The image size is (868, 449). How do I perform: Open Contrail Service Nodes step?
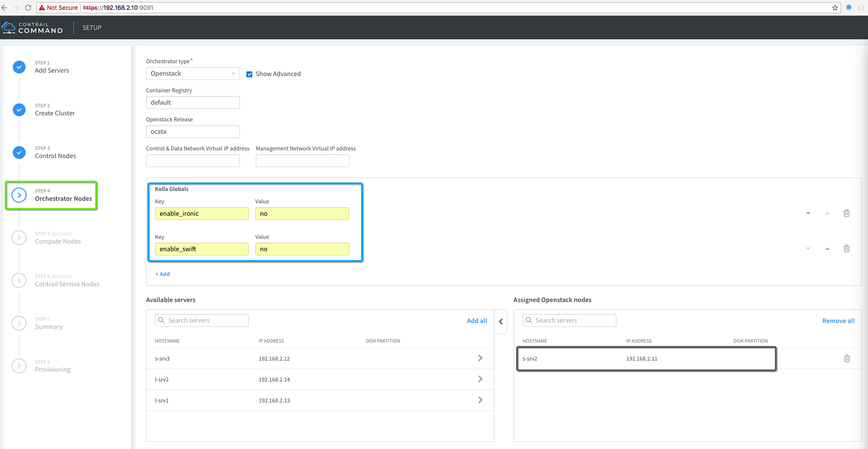67,284
